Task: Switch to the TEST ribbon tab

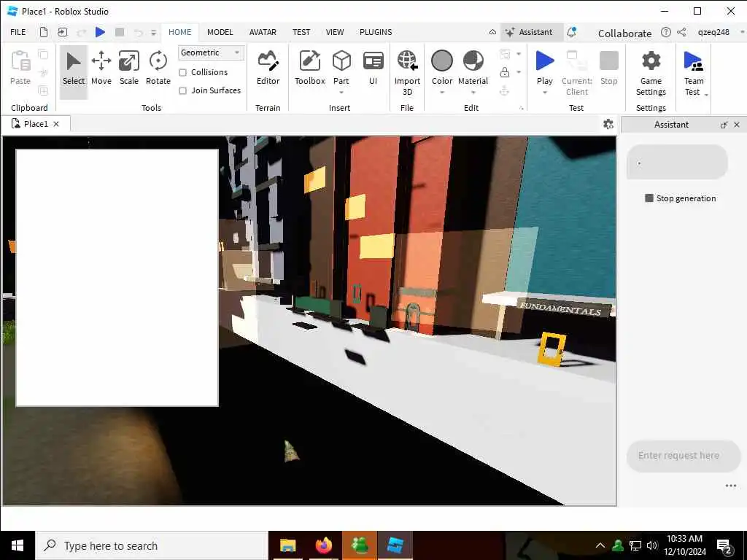Action: pyautogui.click(x=301, y=32)
